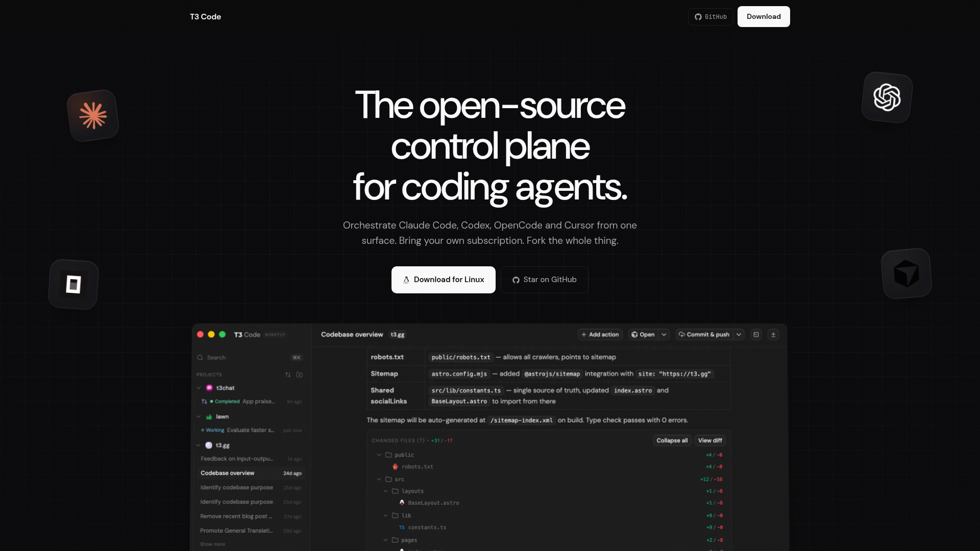Collapse the lawn project group
This screenshot has height=551, width=980.
[x=199, y=417]
